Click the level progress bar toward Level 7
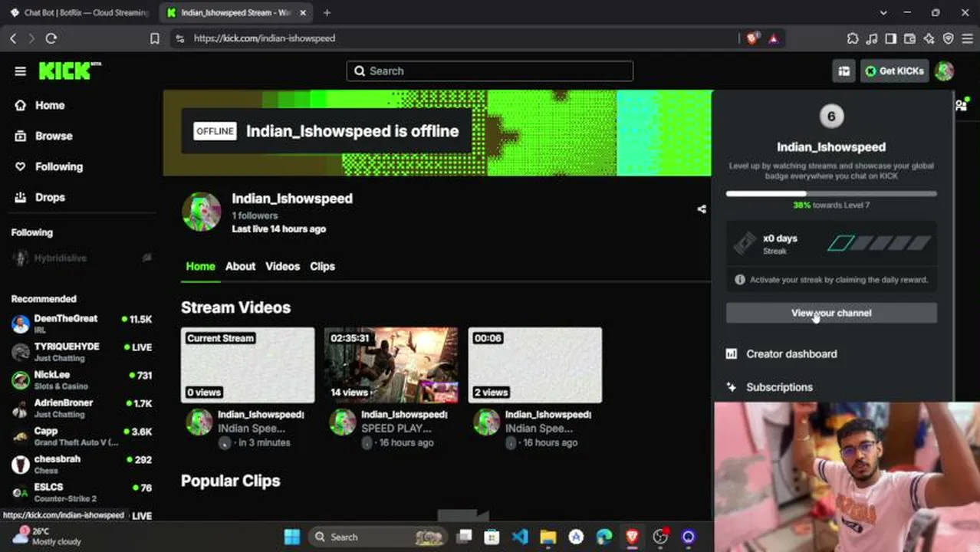Viewport: 980px width, 552px height. pos(831,194)
